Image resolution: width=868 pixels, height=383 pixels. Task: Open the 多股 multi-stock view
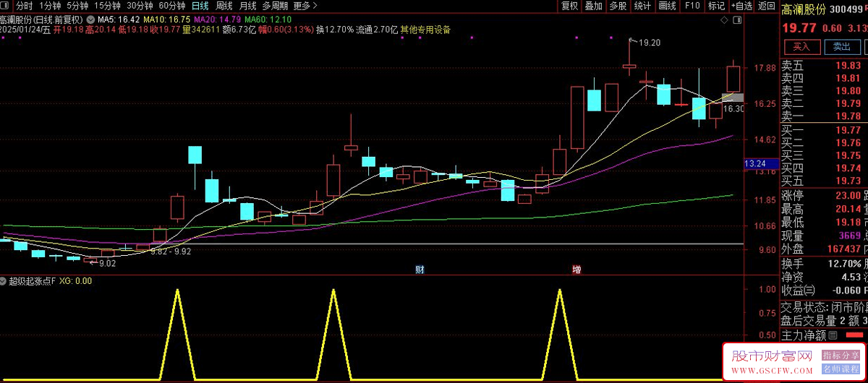click(618, 6)
